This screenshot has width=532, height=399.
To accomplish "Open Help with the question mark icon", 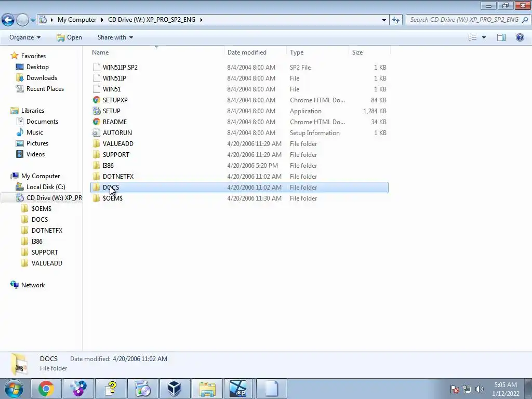I will click(x=520, y=37).
